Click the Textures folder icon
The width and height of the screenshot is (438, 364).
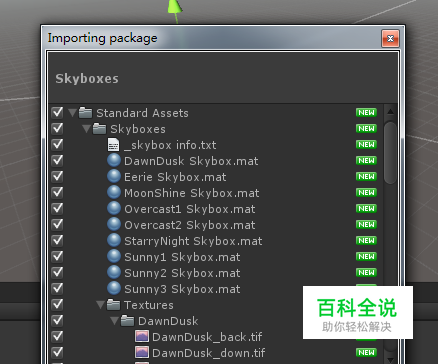click(x=113, y=305)
